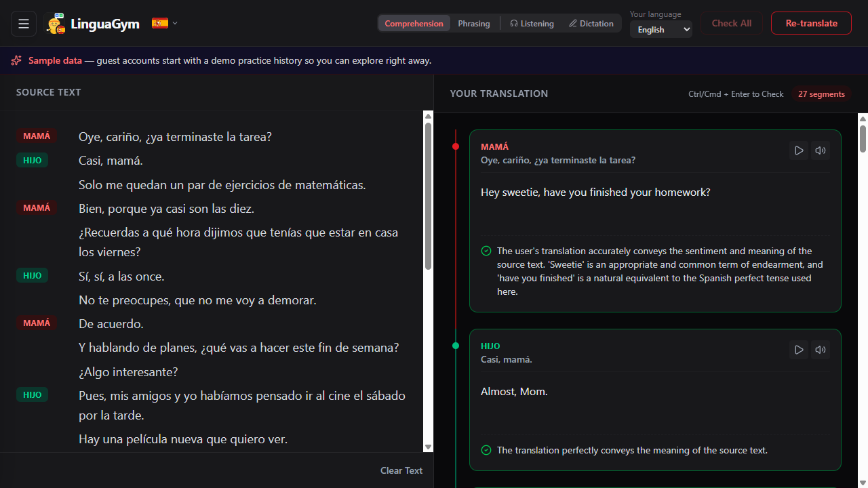Viewport: 868px width, 488px height.
Task: Click the Re-translate button
Action: (x=811, y=23)
